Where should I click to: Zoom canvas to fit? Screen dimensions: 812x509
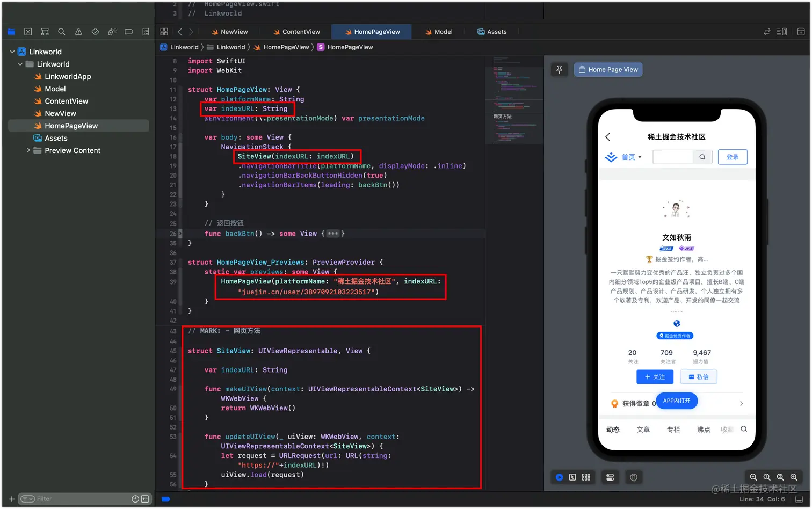point(780,477)
